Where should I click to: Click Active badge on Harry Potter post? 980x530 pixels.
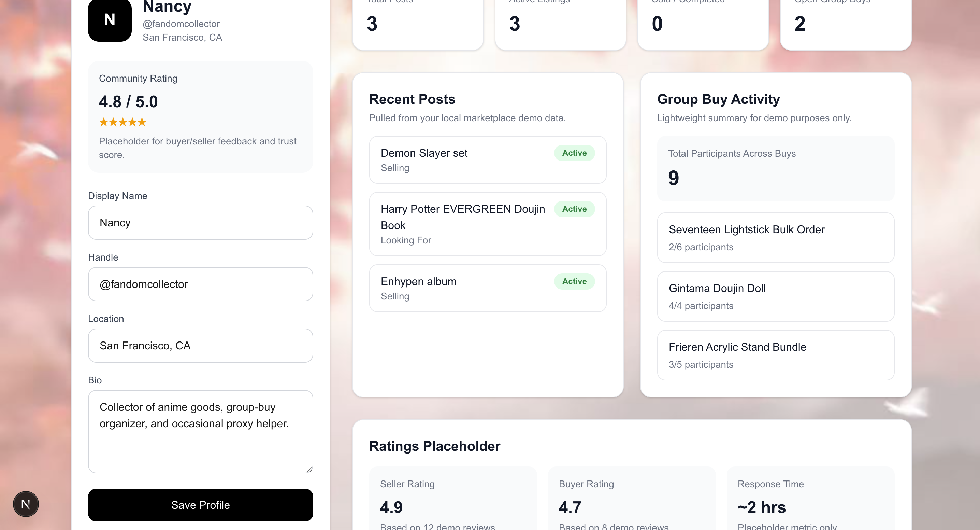tap(574, 209)
